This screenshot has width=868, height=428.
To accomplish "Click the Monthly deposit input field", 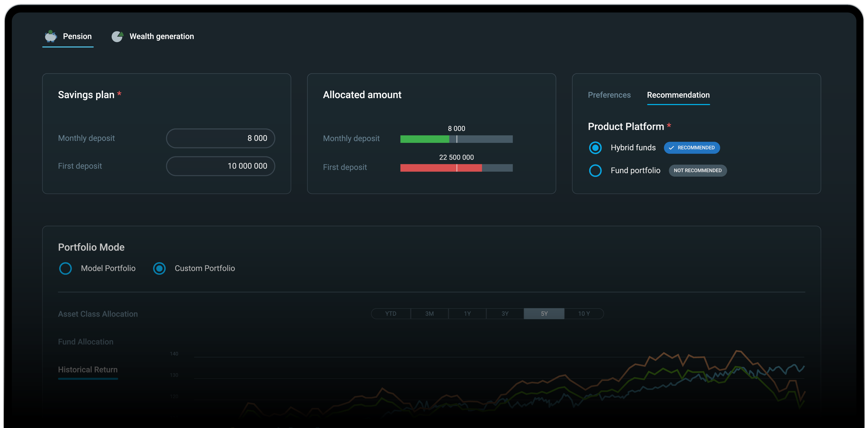I will click(221, 138).
